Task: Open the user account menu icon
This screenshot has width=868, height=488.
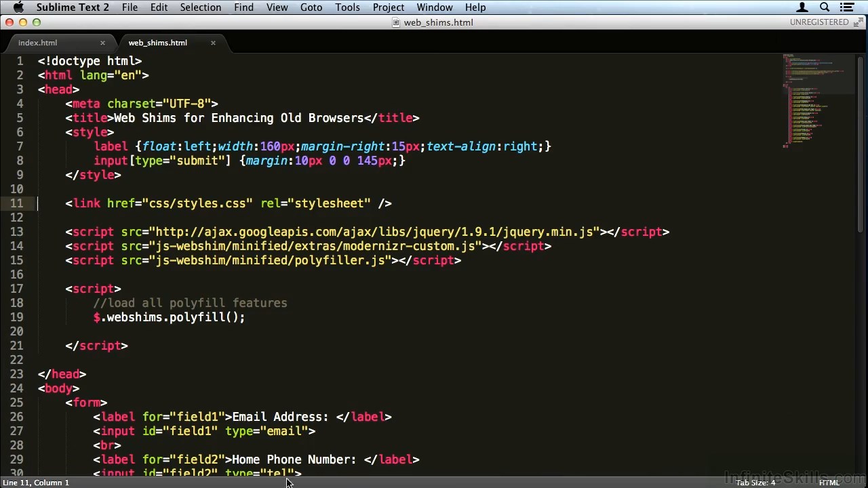Action: (x=802, y=7)
